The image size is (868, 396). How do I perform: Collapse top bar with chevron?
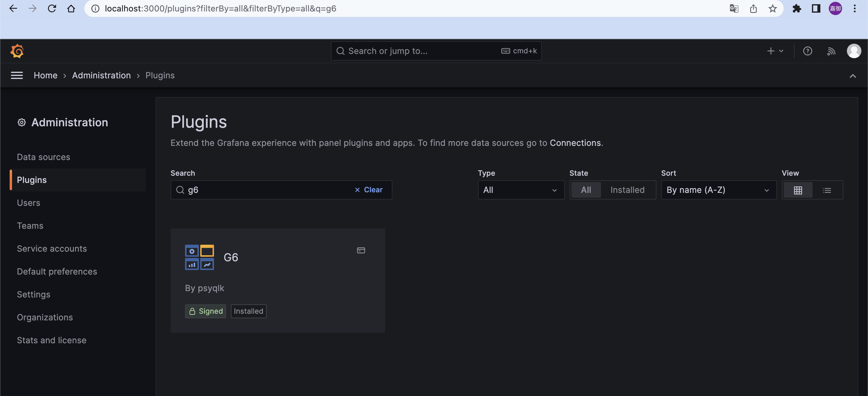[x=853, y=76]
